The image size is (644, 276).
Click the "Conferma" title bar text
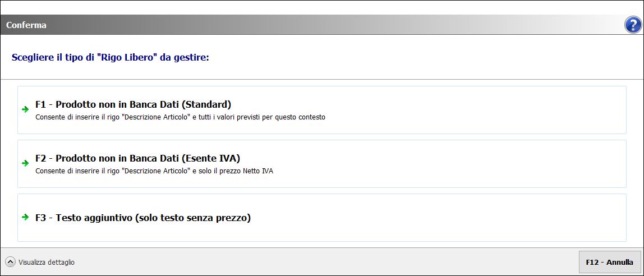click(x=26, y=25)
